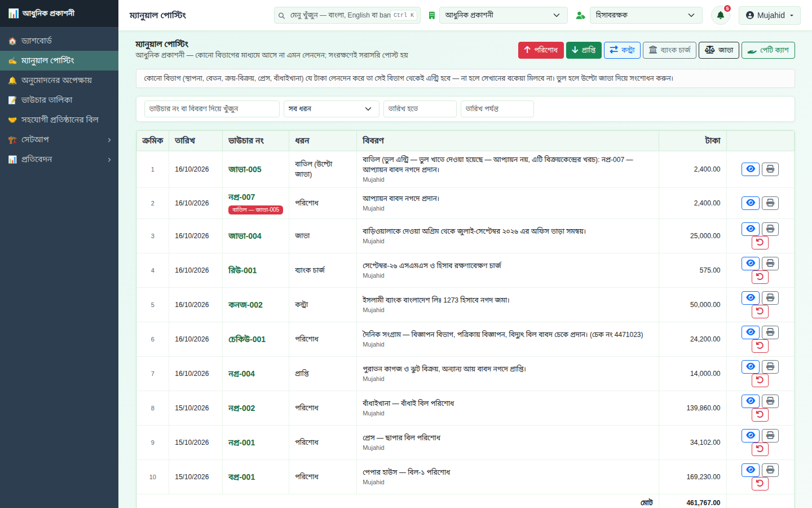
Task: View voucher কনজ-002 with eye icon
Action: [x=751, y=298]
